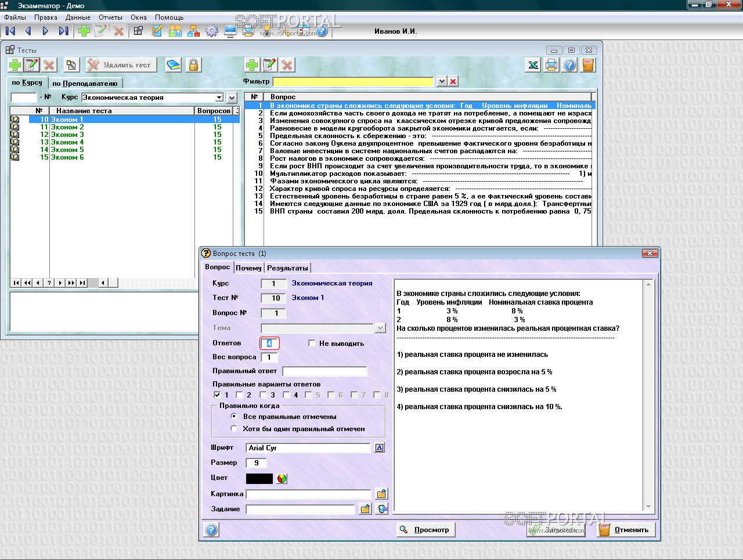Click the Просмотр button
Viewport: 743px width, 560px height.
pos(425,530)
